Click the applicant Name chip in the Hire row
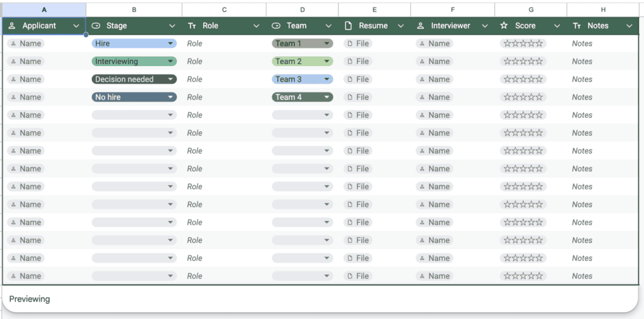This screenshot has height=319, width=644. (x=26, y=43)
